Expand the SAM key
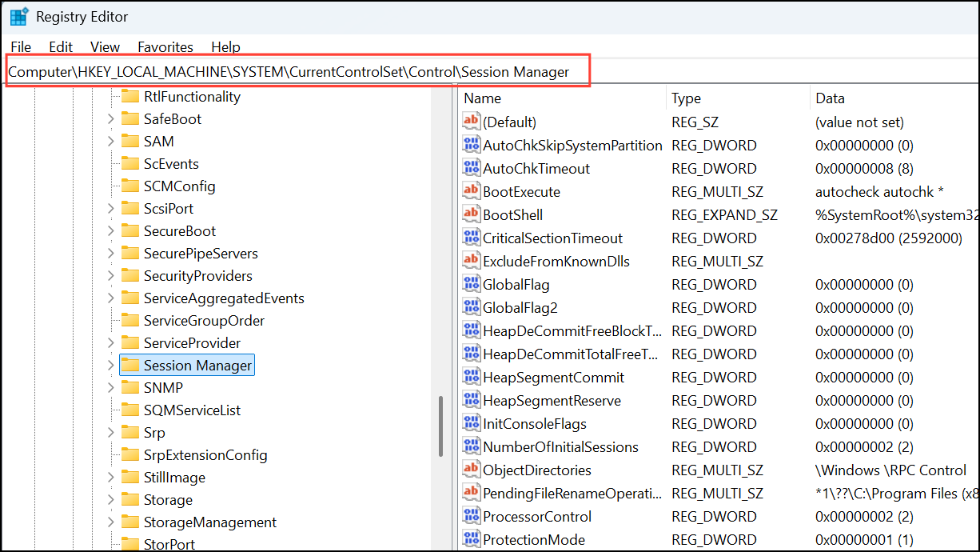Image resolution: width=980 pixels, height=552 pixels. pos(110,142)
